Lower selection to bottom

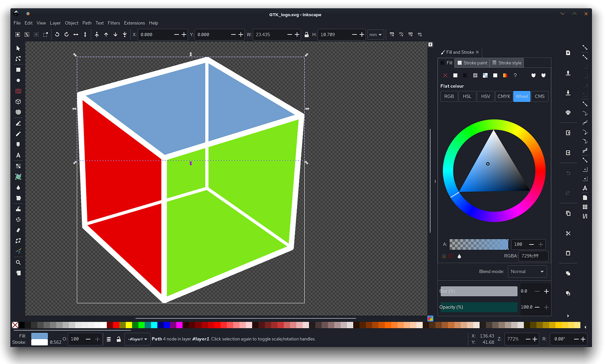pos(125,34)
